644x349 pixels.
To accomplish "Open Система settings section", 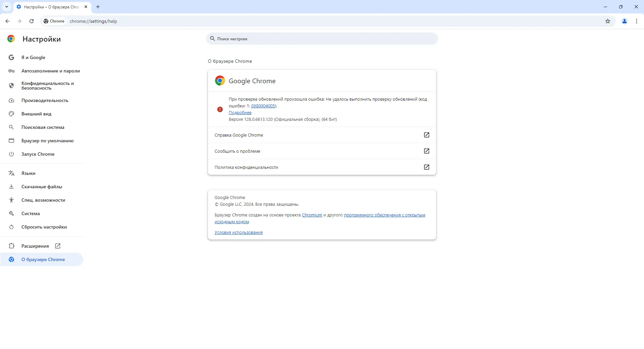I will [x=42, y=213].
